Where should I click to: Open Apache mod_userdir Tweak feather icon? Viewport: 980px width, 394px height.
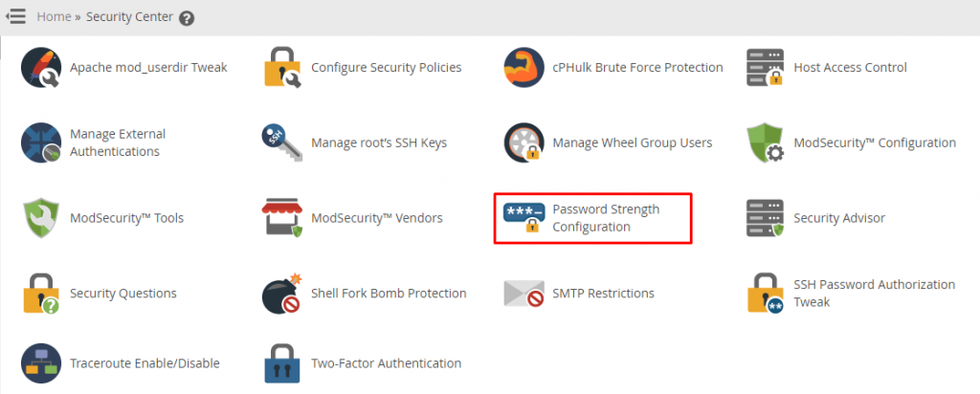click(x=41, y=68)
